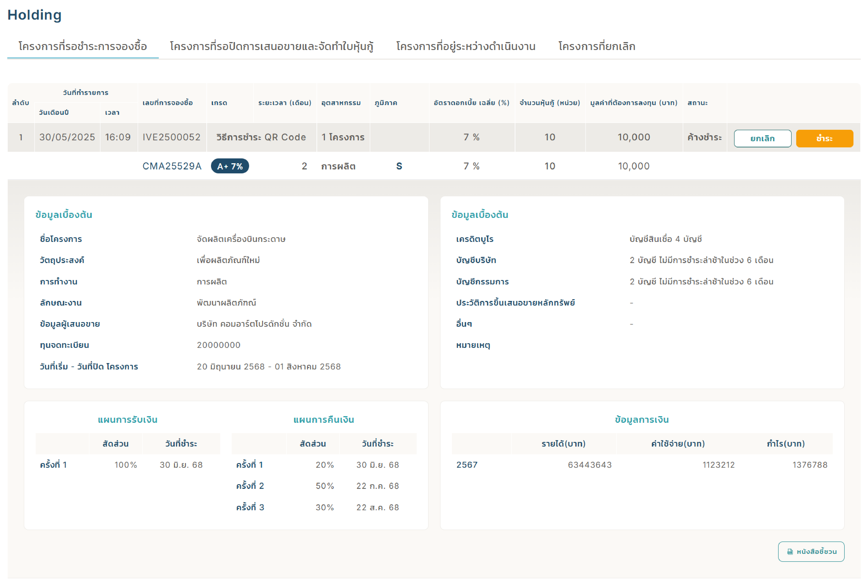Click the 1 โครงการ cell

click(x=343, y=137)
